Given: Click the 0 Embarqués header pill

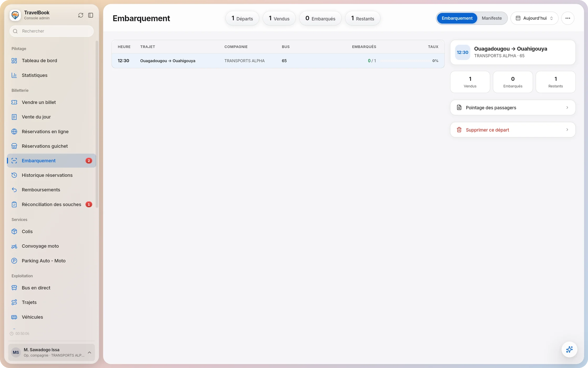Looking at the screenshot, I should 320,18.
